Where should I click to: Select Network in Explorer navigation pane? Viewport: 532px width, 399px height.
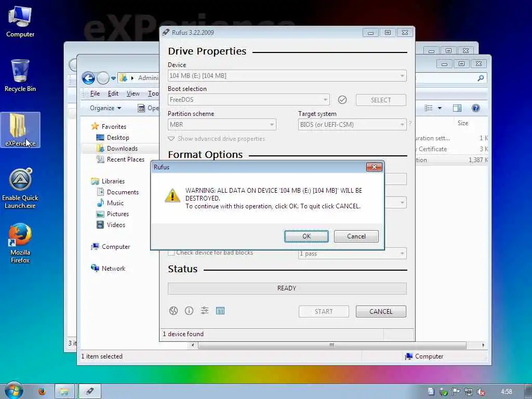108,269
